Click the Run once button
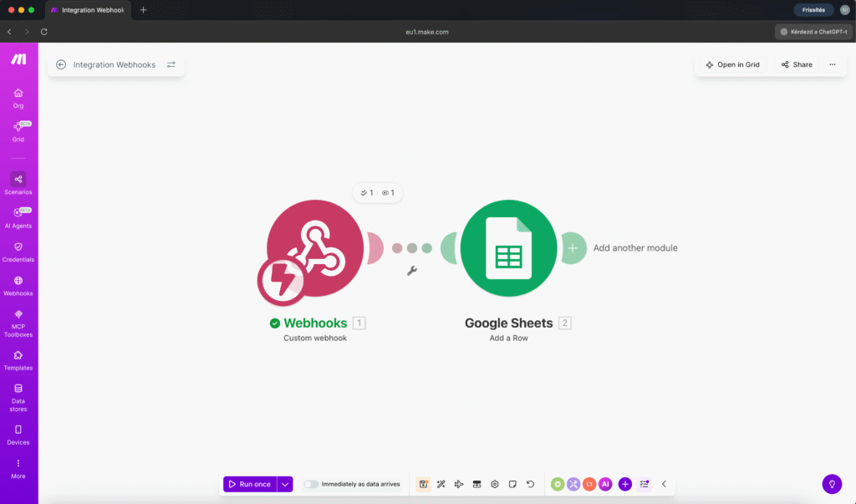Viewport: 856px width, 504px height. tap(251, 484)
